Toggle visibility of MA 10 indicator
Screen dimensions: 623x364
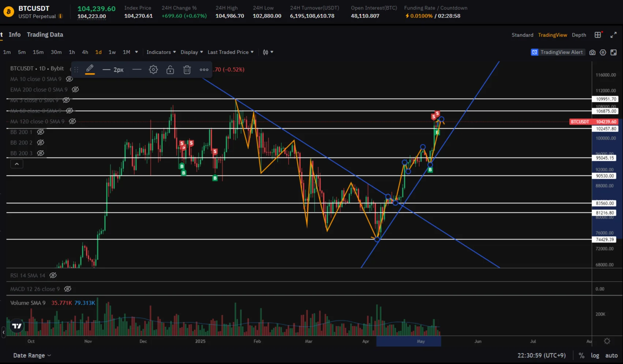(x=69, y=79)
